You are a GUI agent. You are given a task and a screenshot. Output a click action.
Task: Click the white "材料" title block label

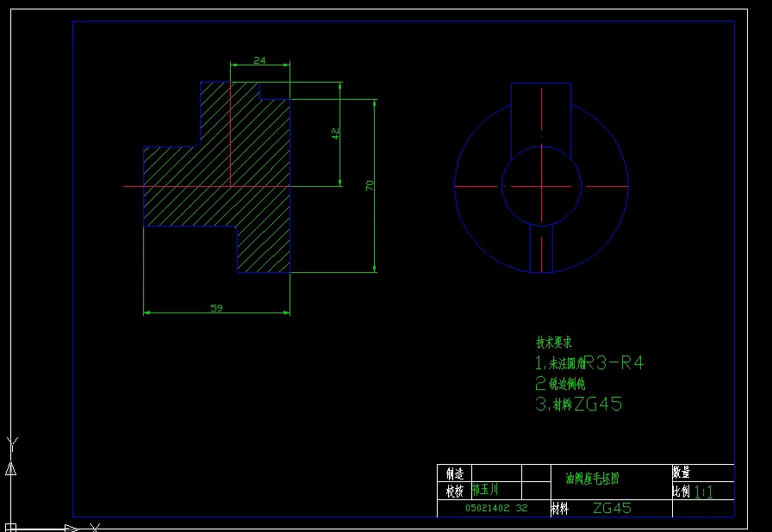point(560,509)
